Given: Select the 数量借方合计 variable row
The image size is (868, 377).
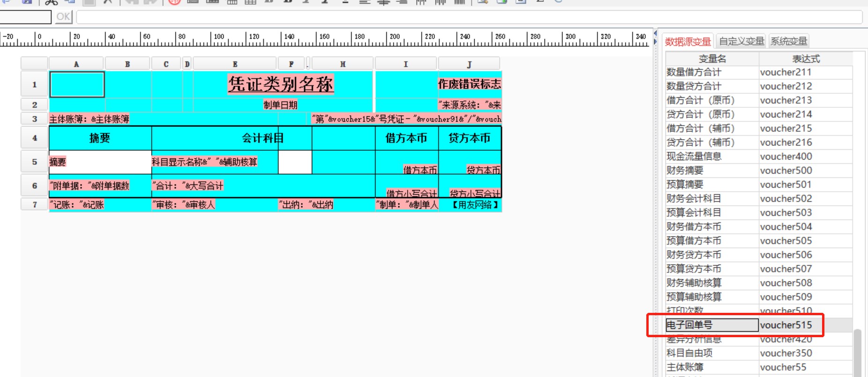Looking at the screenshot, I should tap(759, 72).
